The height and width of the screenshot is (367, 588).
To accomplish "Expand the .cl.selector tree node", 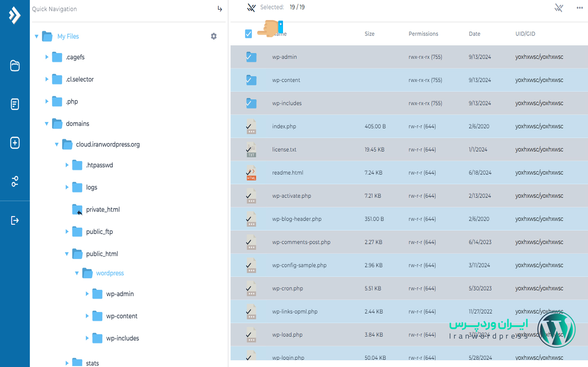I will pyautogui.click(x=47, y=79).
